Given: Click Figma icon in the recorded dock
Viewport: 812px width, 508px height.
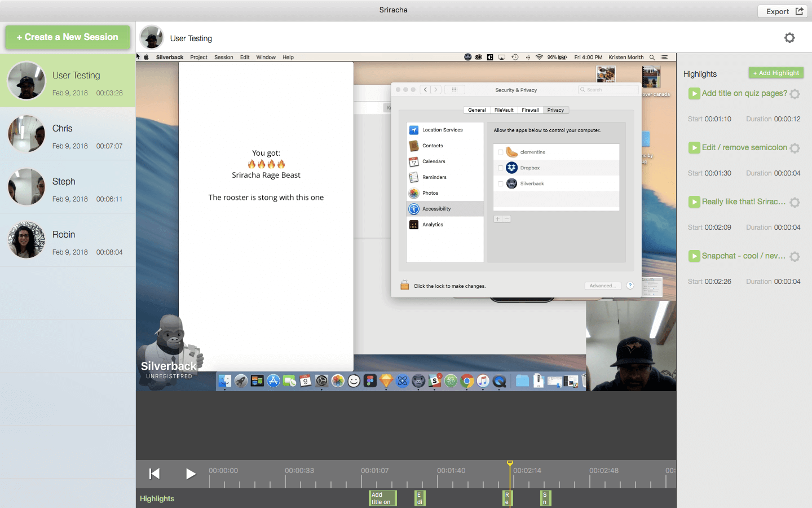Looking at the screenshot, I should click(x=370, y=381).
